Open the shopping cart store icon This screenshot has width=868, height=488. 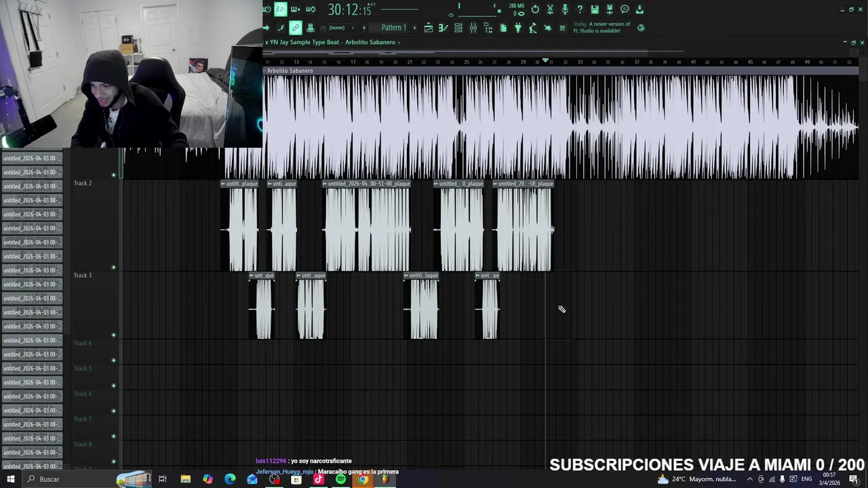point(563,28)
